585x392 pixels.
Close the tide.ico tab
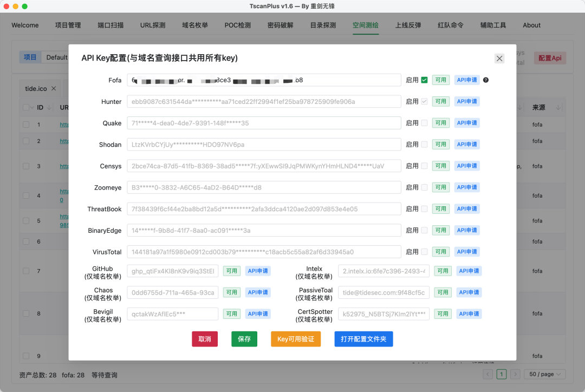[x=54, y=88]
